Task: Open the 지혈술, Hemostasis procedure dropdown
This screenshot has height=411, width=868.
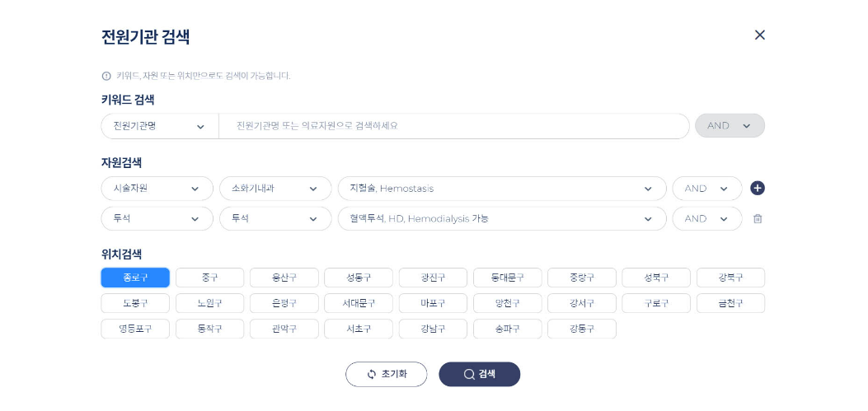Action: coord(502,189)
